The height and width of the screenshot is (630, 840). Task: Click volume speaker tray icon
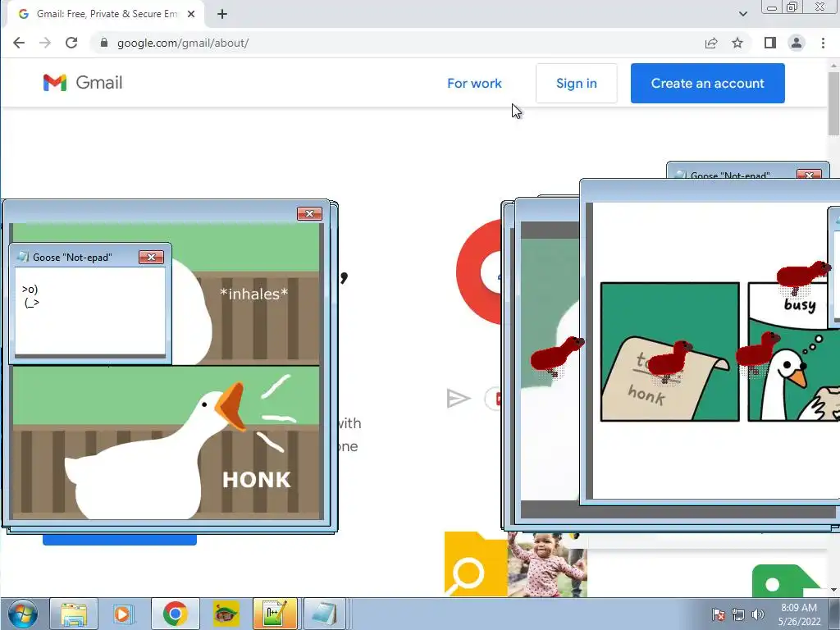pyautogui.click(x=757, y=614)
